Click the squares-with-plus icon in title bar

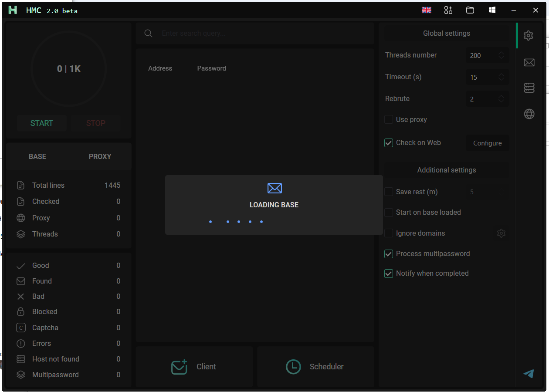tap(448, 10)
